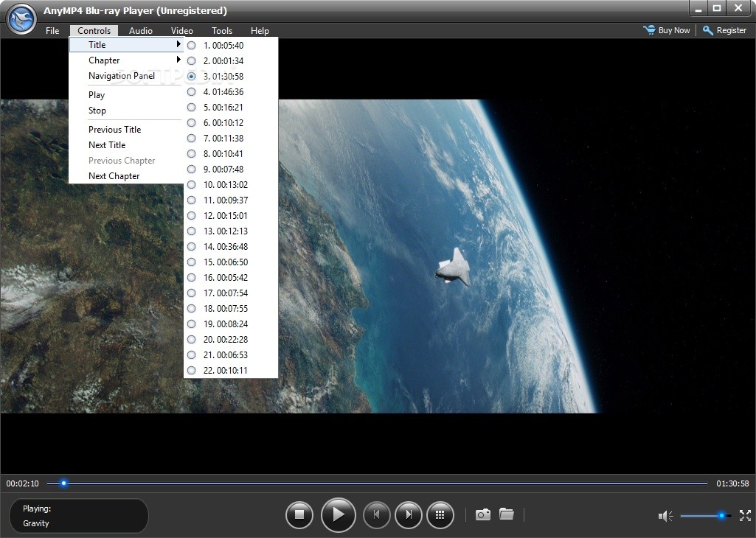The width and height of the screenshot is (756, 538).
Task: Choose Navigation Panel from Controls menu
Action: click(126, 76)
